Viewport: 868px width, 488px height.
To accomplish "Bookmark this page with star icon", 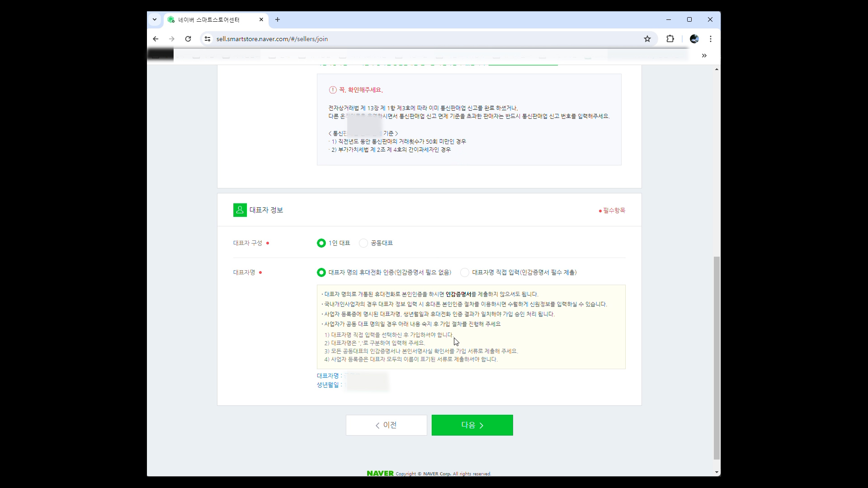I will [x=647, y=39].
